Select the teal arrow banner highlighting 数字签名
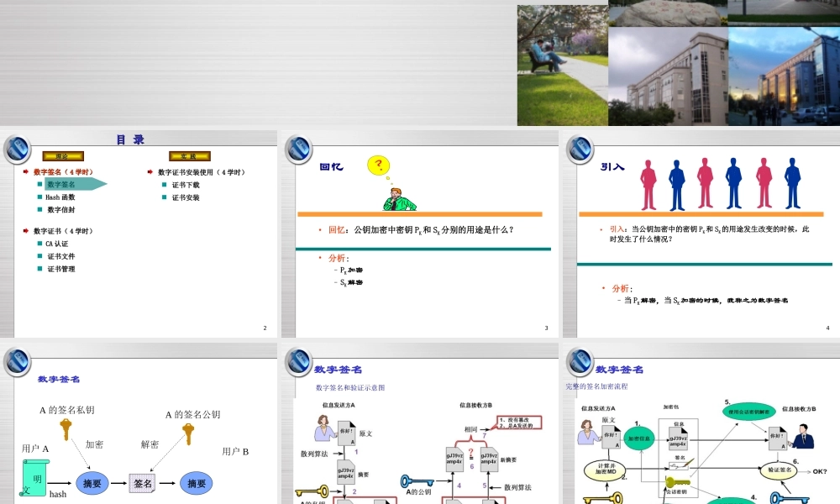The height and width of the screenshot is (504, 840). click(75, 184)
